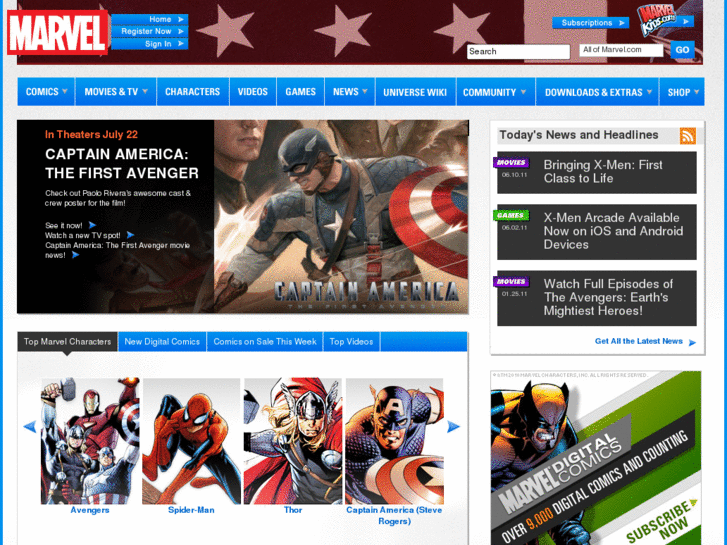Expand the Shop dropdown menu
Viewport: 727px width, 545px height.
click(x=682, y=92)
